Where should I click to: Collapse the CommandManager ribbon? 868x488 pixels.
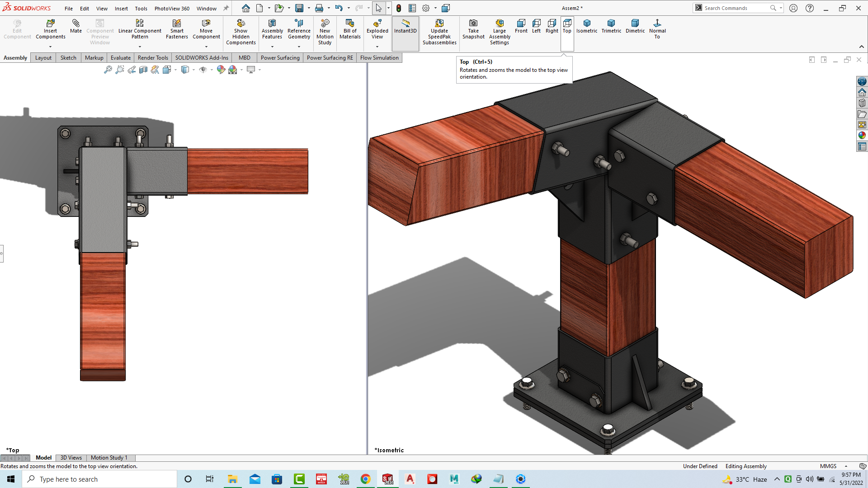coord(862,46)
